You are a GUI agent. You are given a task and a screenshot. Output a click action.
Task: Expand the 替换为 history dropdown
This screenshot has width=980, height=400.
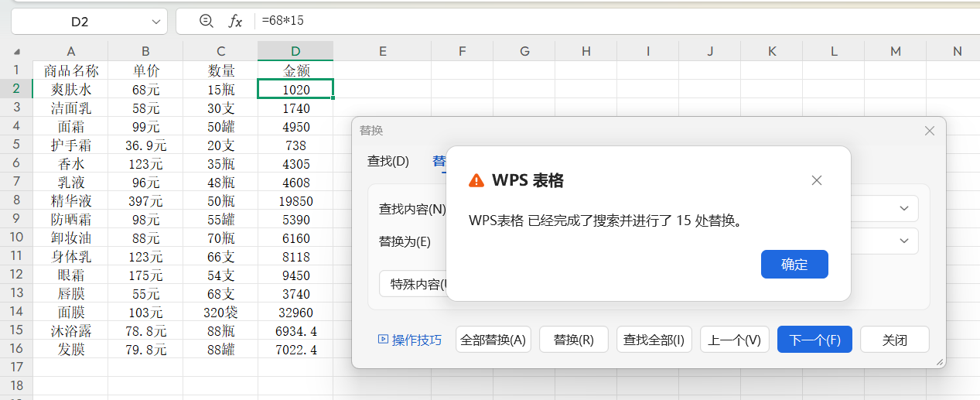point(903,241)
